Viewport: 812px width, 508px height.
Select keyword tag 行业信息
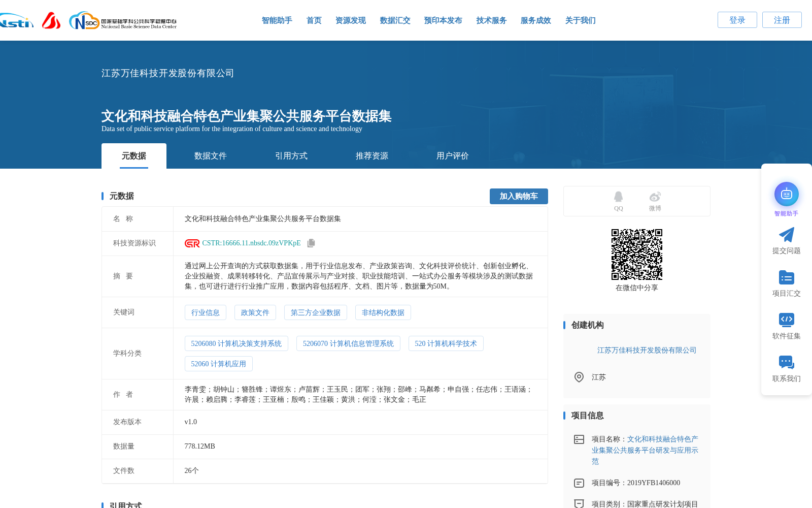click(206, 312)
